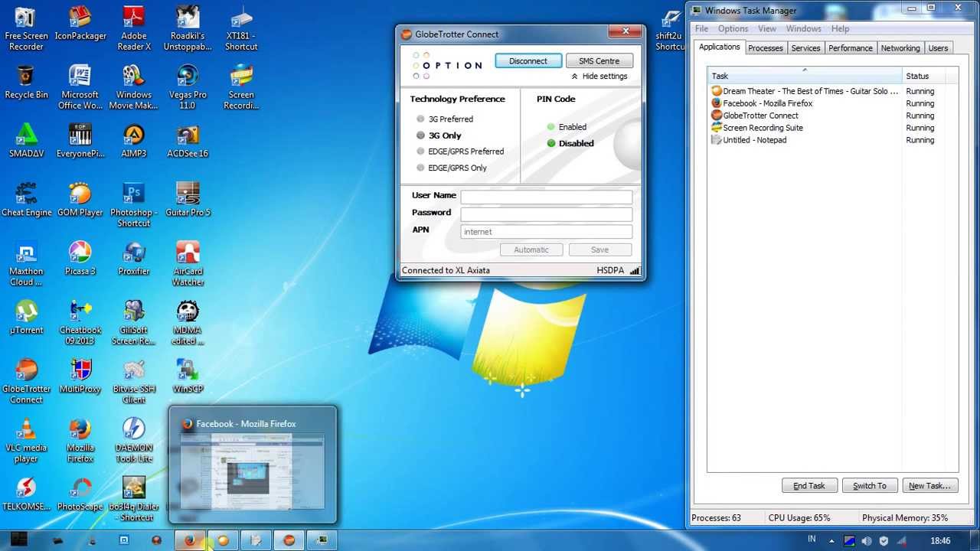Screen dimensions: 980x551
Task: Click New Task button
Action: click(929, 486)
